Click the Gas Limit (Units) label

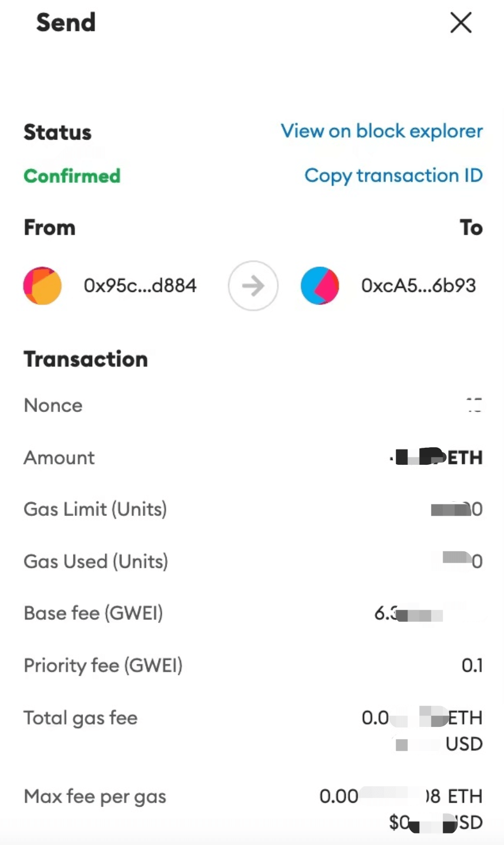click(x=95, y=509)
